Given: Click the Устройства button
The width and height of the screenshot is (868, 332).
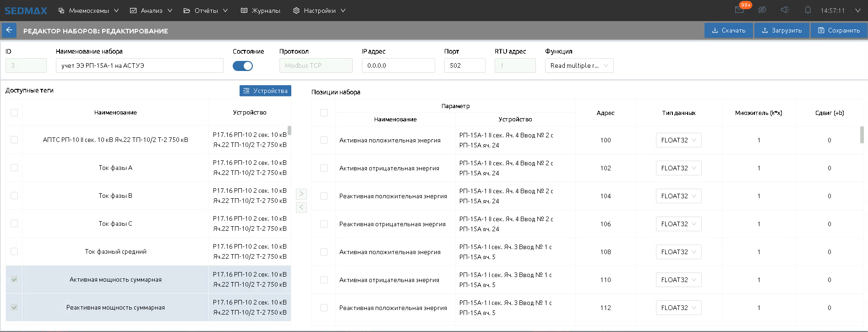Looking at the screenshot, I should [x=265, y=91].
